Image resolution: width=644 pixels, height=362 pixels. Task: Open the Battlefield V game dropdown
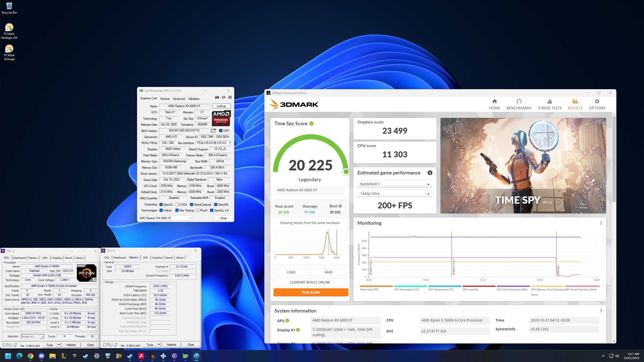tap(395, 184)
